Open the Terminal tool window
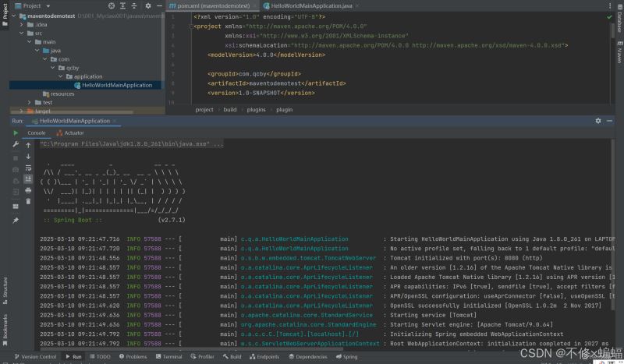The image size is (624, 364). click(169, 356)
